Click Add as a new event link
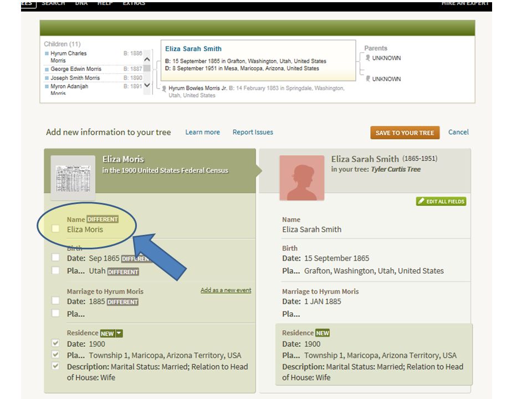This screenshot has height=399, width=532. [226, 290]
